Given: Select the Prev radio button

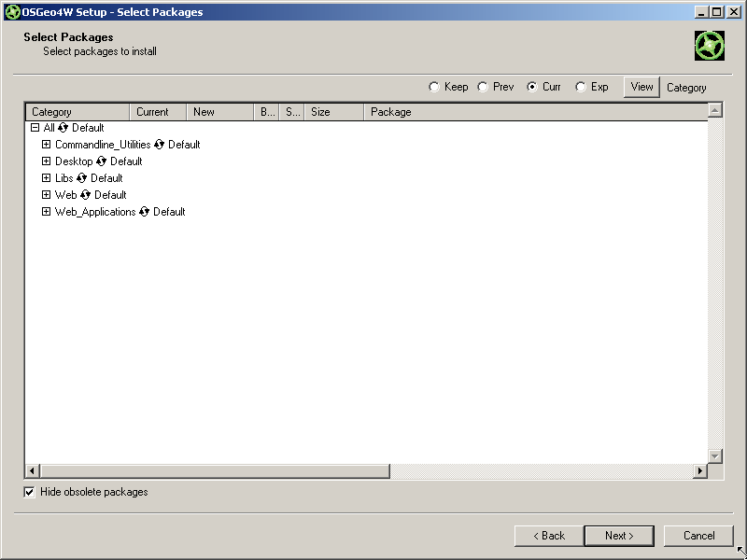Looking at the screenshot, I should [x=483, y=87].
